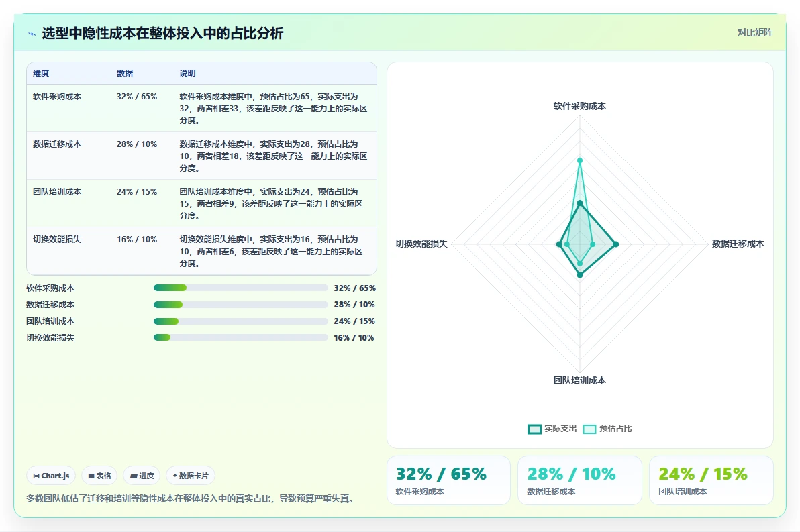Viewport: 800px width, 532px height.
Task: Click table value 28% / 10%
Action: 137,144
